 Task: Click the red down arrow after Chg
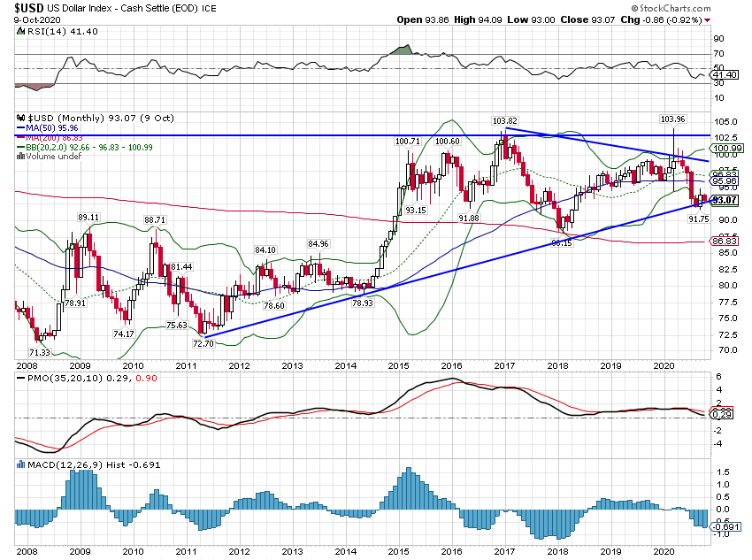pos(708,20)
